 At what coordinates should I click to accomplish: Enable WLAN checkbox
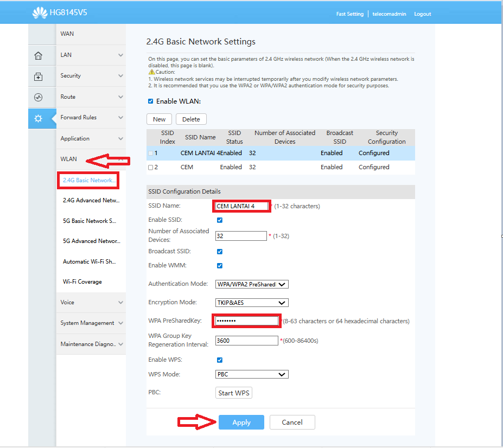tap(150, 100)
